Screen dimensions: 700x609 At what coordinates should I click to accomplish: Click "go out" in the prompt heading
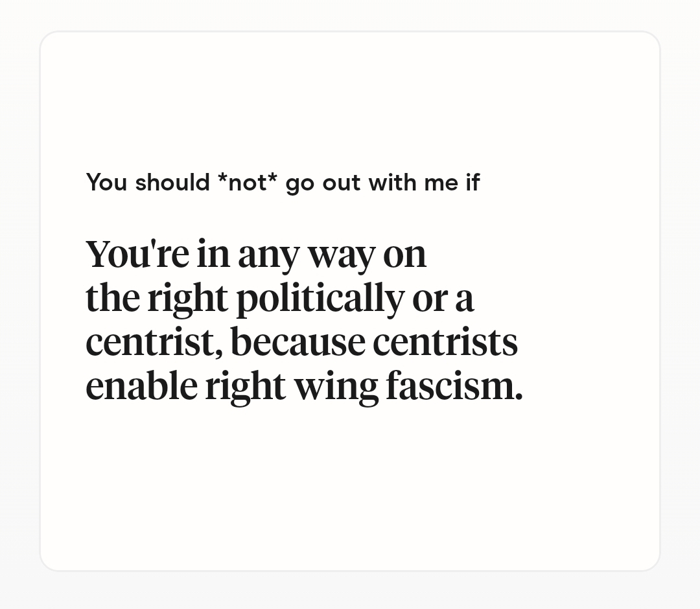[323, 183]
